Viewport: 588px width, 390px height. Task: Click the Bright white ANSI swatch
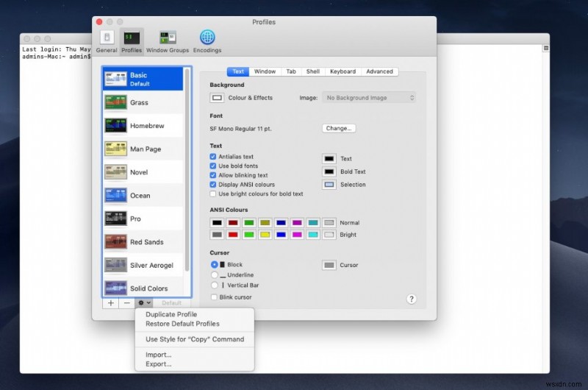pyautogui.click(x=329, y=235)
